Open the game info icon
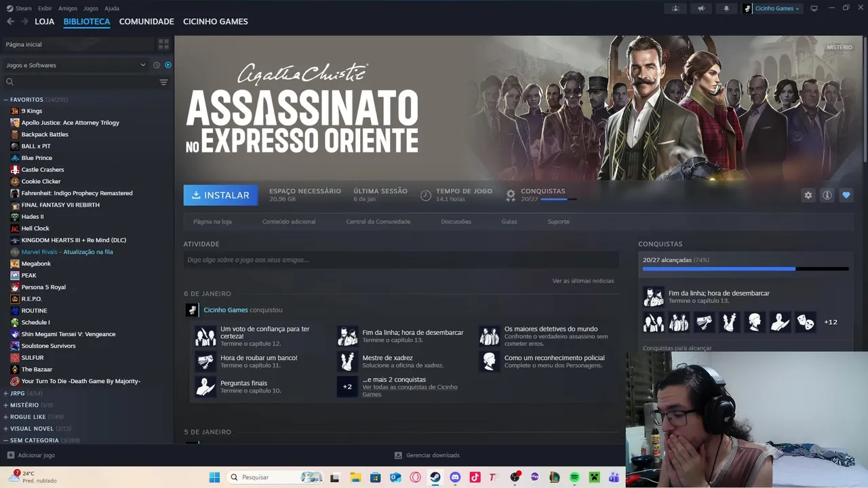Screen dimensions: 868x488 coord(827,195)
